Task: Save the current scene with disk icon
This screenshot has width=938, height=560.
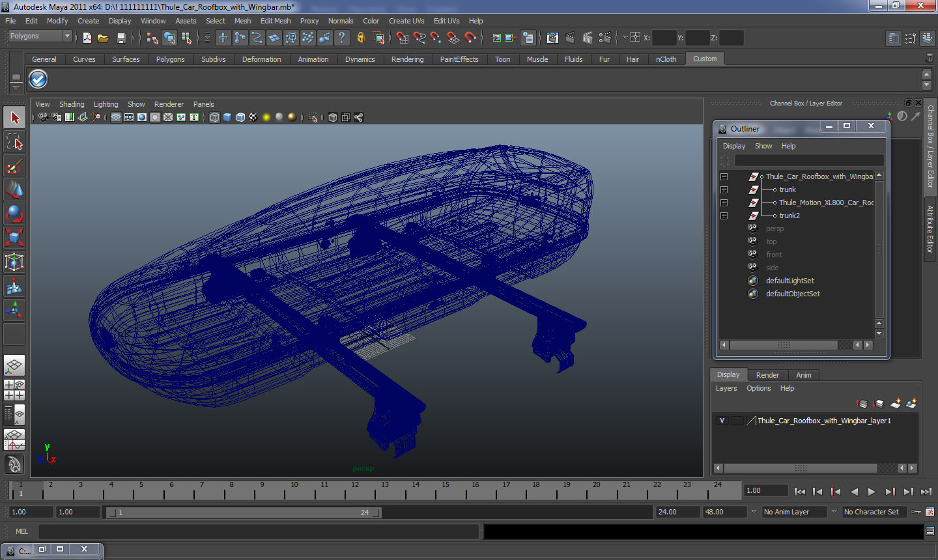Action: (121, 38)
